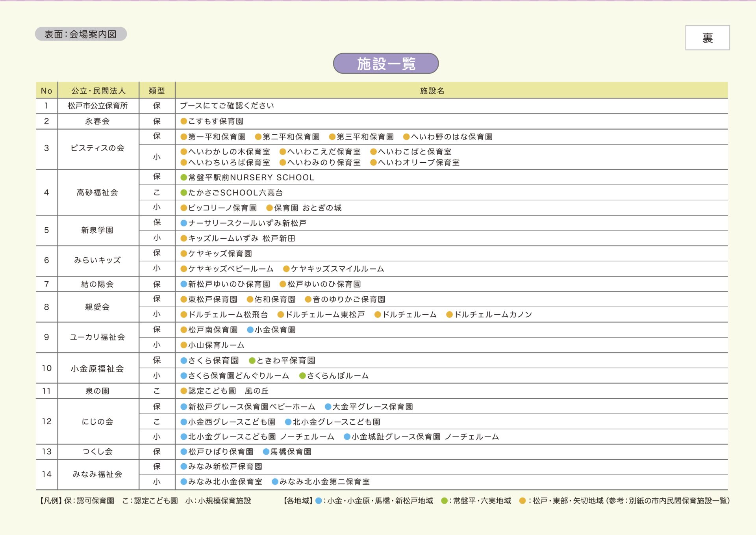Image resolution: width=756 pixels, height=535 pixels.
Task: Click the 高砂福祉会 organization cell
Action: coord(97,192)
